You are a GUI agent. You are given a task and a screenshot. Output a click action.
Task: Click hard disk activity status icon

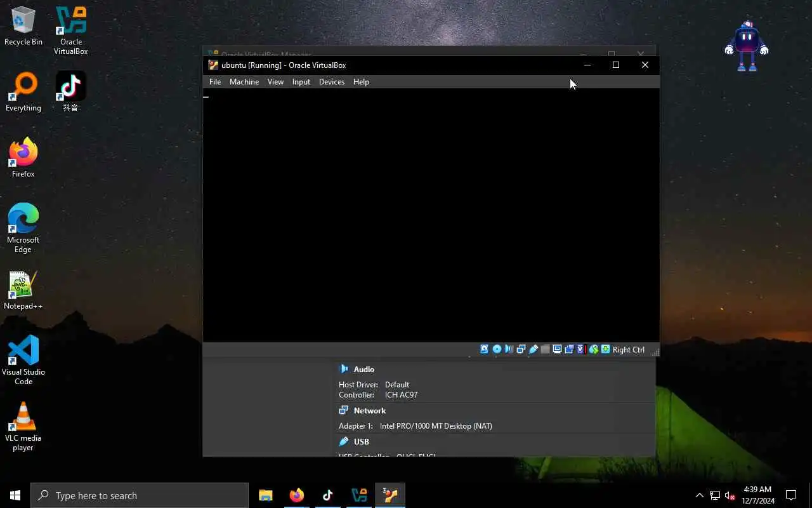click(484, 349)
